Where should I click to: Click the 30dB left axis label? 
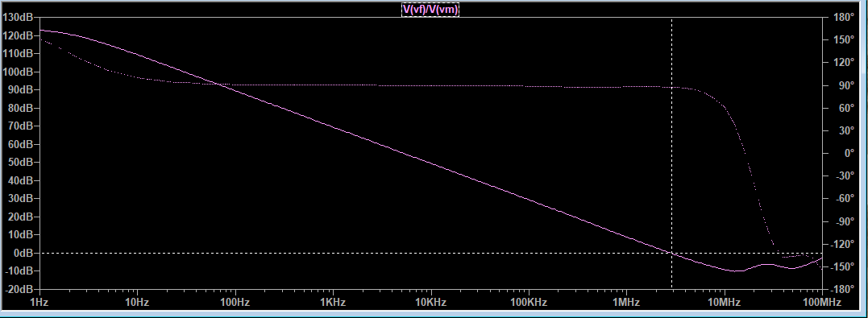[20, 199]
